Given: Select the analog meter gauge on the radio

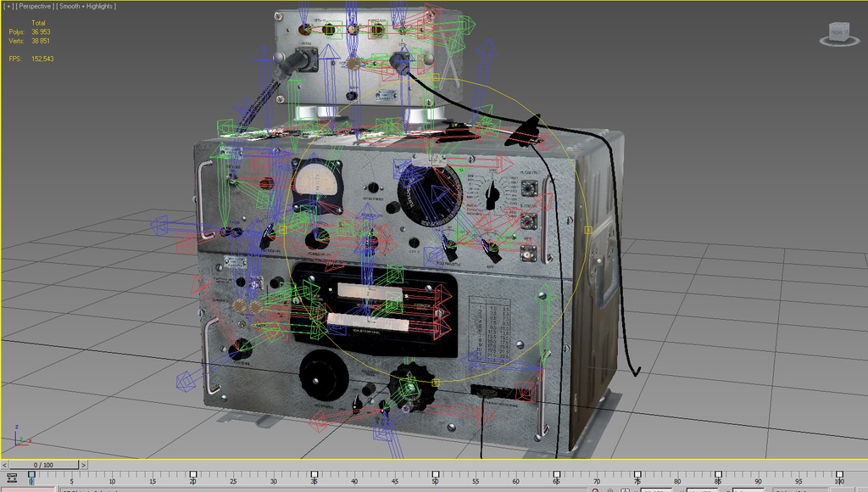Looking at the screenshot, I should point(316,183).
